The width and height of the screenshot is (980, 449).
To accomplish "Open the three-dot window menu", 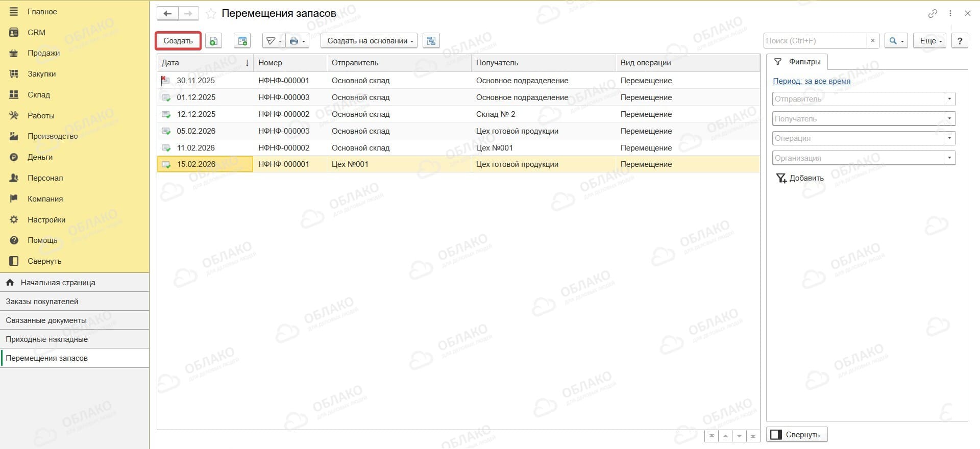I will click(x=950, y=14).
